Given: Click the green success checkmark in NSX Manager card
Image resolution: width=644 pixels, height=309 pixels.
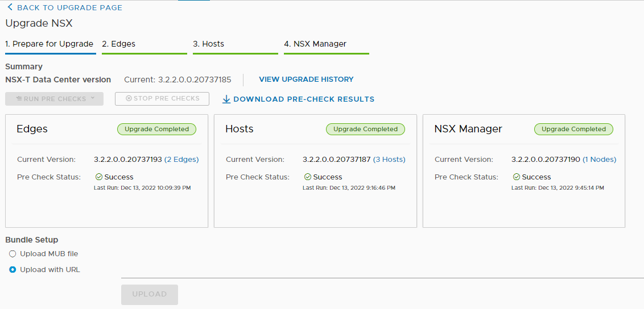Looking at the screenshot, I should tap(517, 177).
